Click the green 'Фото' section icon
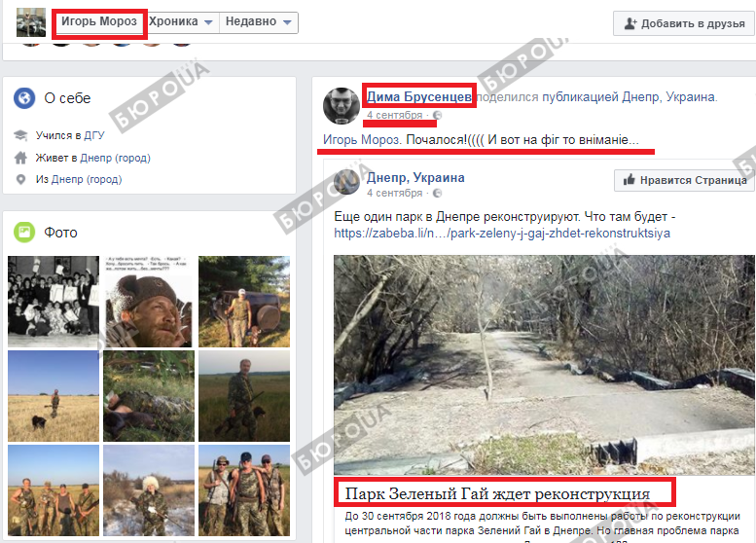The height and width of the screenshot is (543, 756). pyautogui.click(x=24, y=233)
